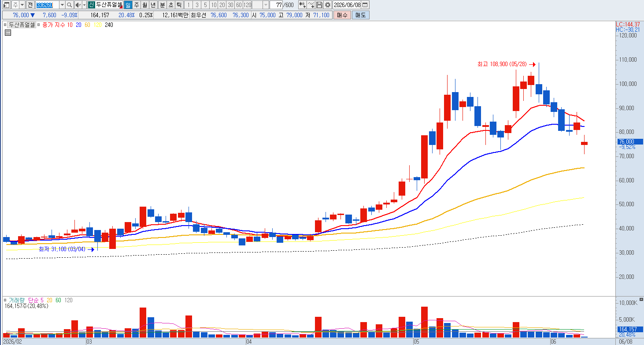This screenshot has width=644, height=345.
Task: Open the chart settings gear icon
Action: tap(328, 5)
